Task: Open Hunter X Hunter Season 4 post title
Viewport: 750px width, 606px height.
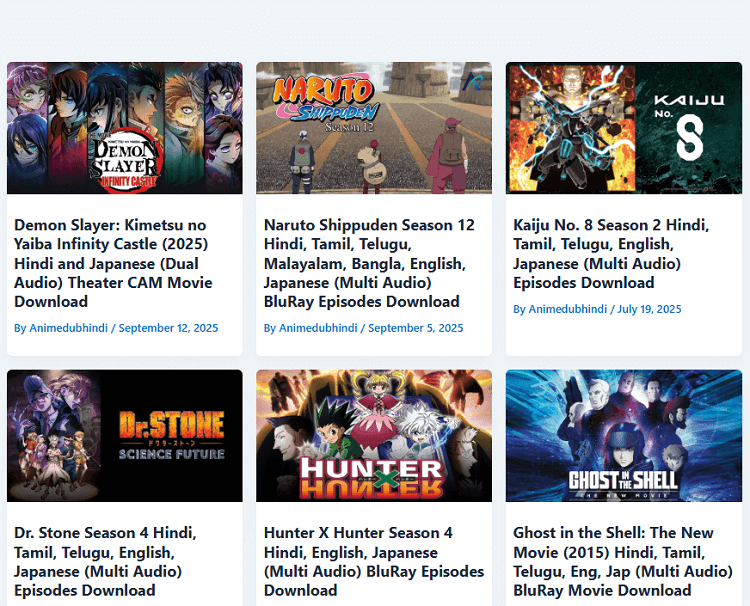Action: 374,562
